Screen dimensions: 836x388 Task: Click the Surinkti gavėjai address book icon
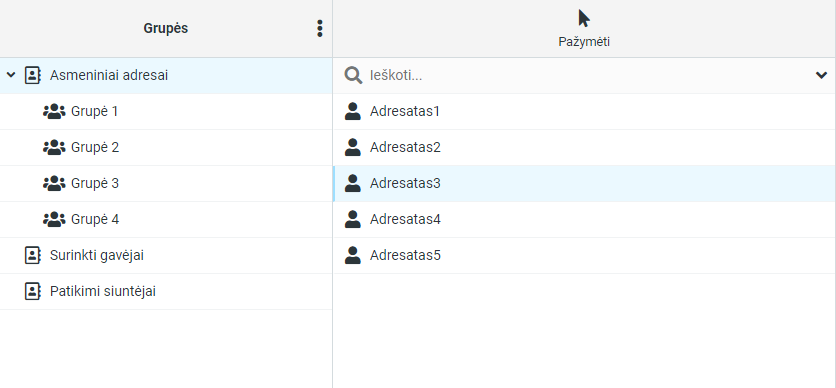point(33,255)
